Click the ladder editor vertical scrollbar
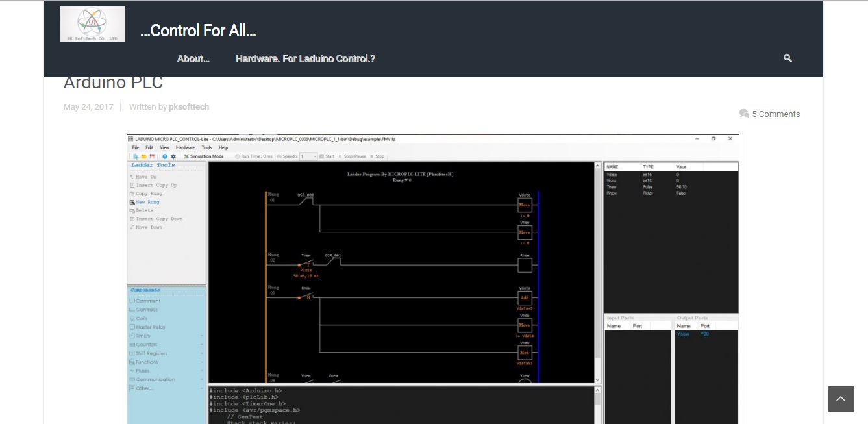Viewport: 868px width, 424px height. click(599, 273)
